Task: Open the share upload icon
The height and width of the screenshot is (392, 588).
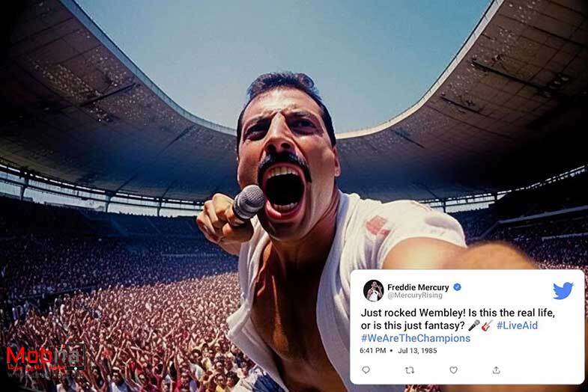Action: click(x=496, y=370)
